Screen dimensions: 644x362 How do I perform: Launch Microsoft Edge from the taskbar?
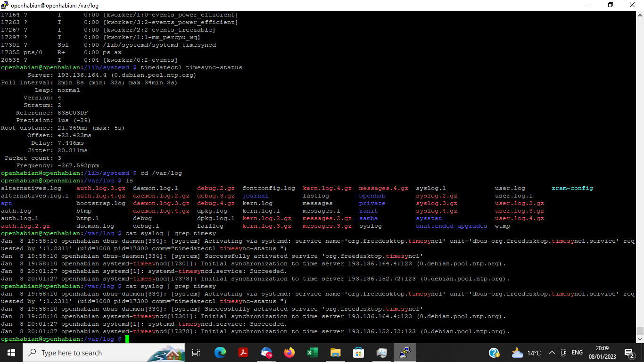[x=220, y=353]
